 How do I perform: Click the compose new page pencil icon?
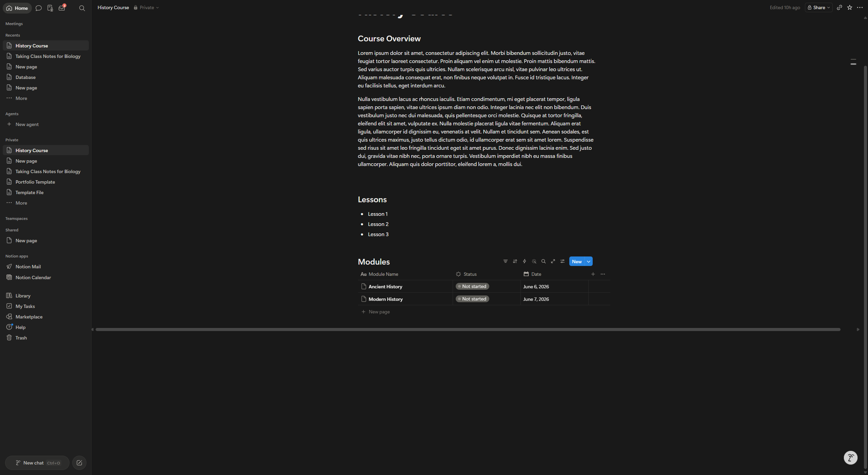pos(79,463)
